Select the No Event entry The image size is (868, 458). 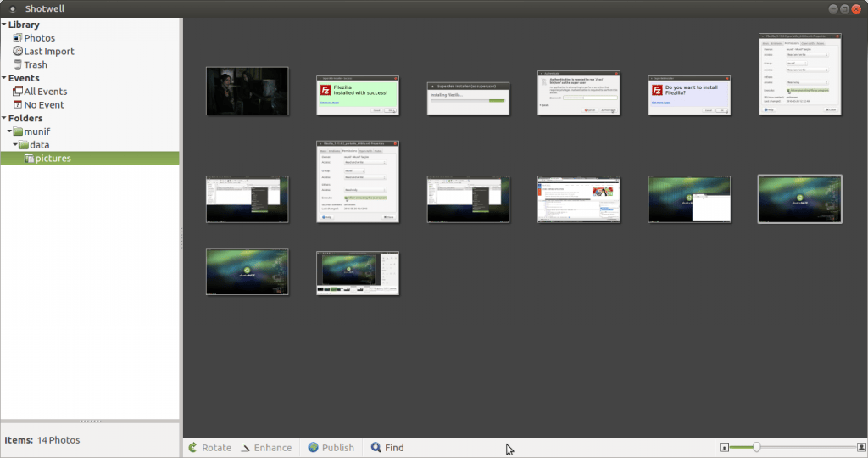tap(43, 105)
